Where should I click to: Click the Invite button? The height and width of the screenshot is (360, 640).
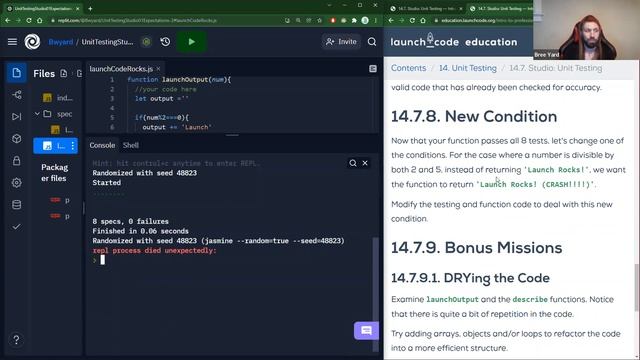(x=342, y=42)
